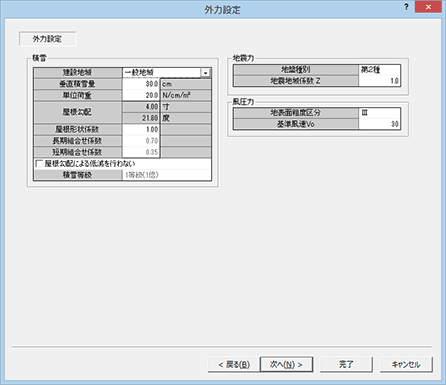Click the 完了 button
The image size is (446, 385).
click(346, 365)
